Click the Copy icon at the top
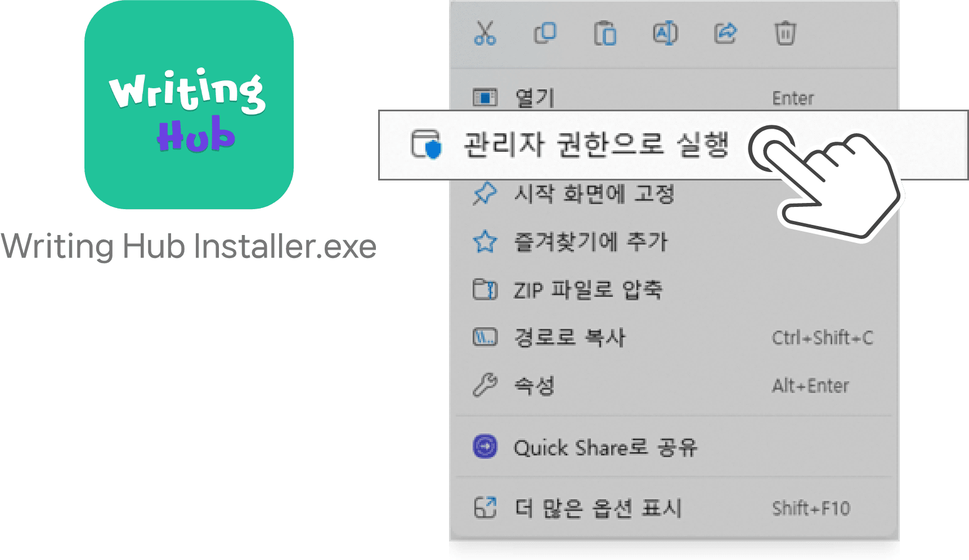 click(x=545, y=34)
